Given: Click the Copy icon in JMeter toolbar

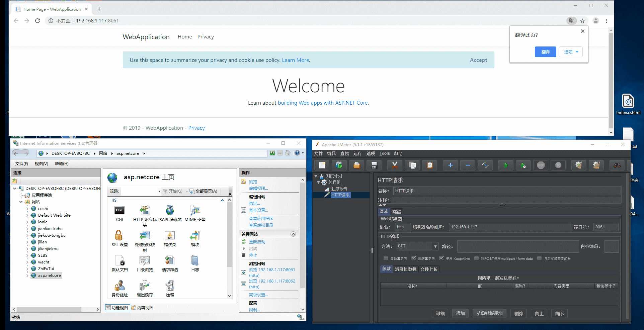Looking at the screenshot, I should click(x=412, y=165).
